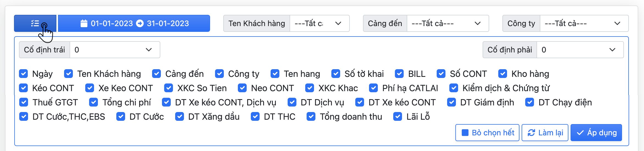Click the Làm lại reset button

coord(545,133)
